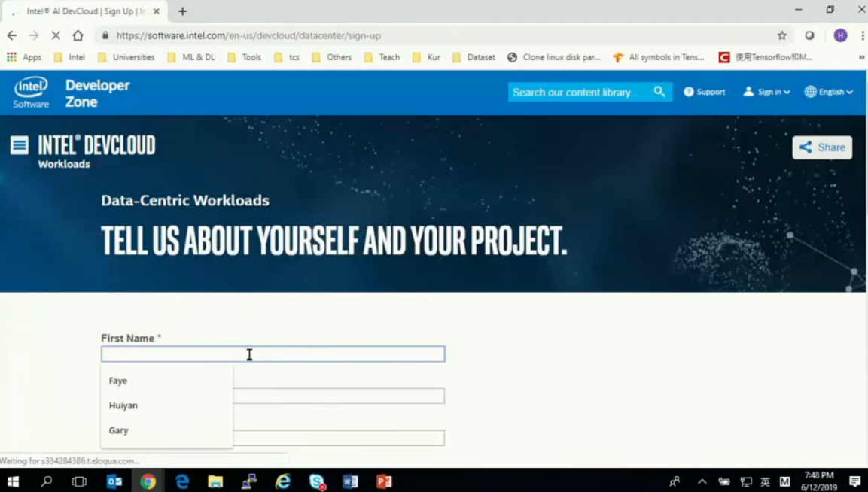868x492 pixels.
Task: Open the Tools bookmarks folder
Action: 244,57
